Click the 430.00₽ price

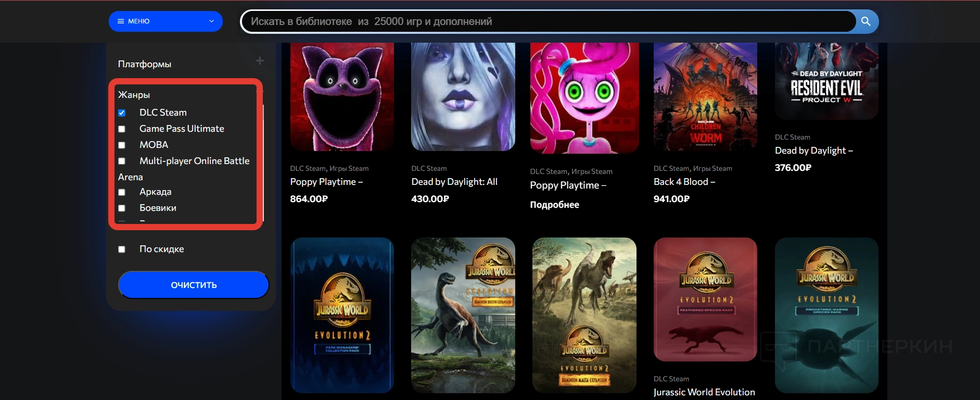point(430,199)
